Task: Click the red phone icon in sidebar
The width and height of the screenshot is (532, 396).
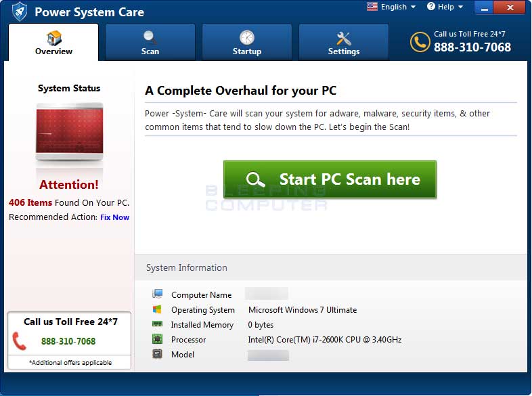Action: coord(20,341)
